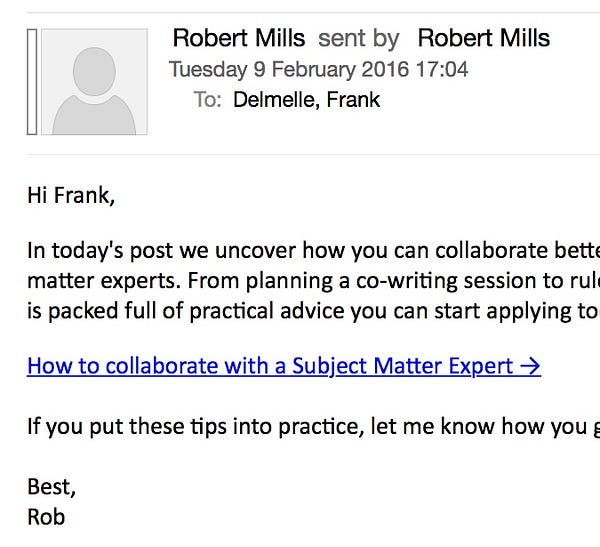
Task: Click the time 17:04 in the header
Action: 442,69
